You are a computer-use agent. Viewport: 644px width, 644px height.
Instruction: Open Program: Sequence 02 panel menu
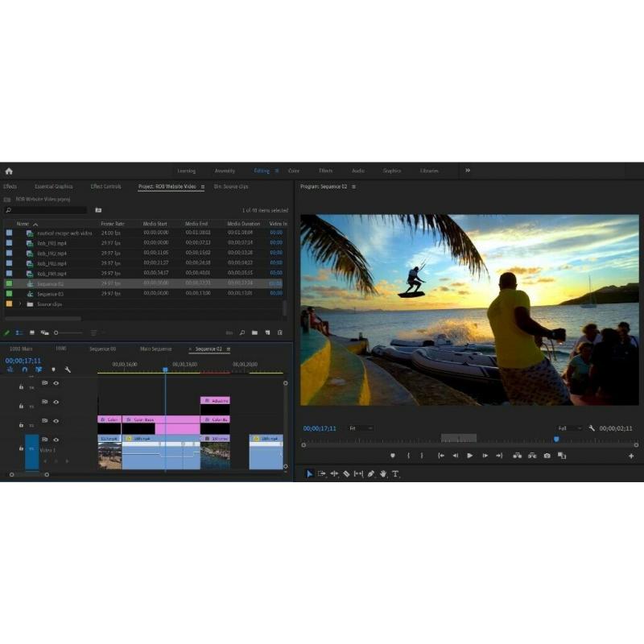[353, 187]
